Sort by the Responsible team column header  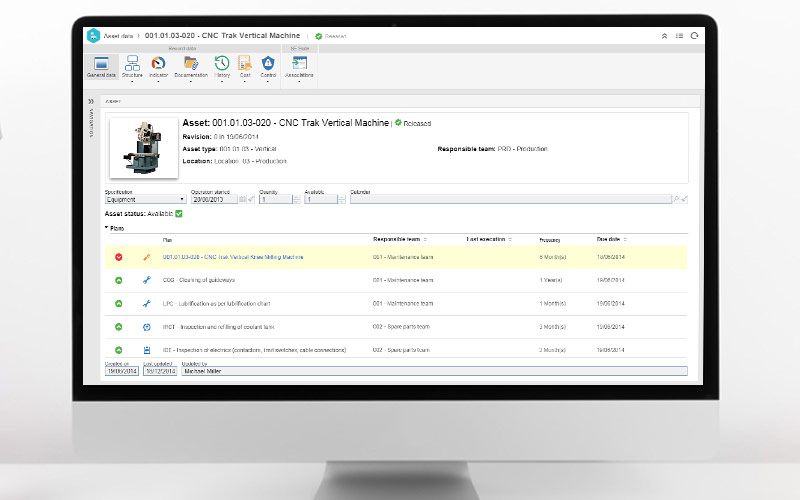396,240
